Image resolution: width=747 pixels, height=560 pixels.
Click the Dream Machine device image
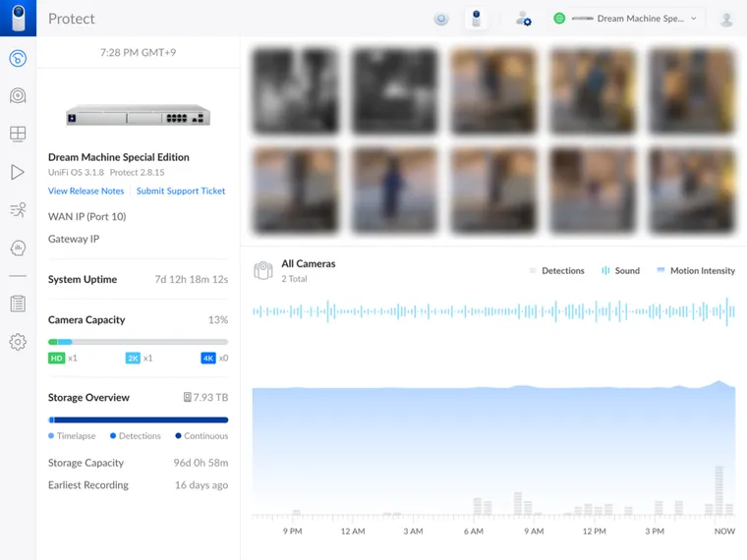tap(139, 115)
